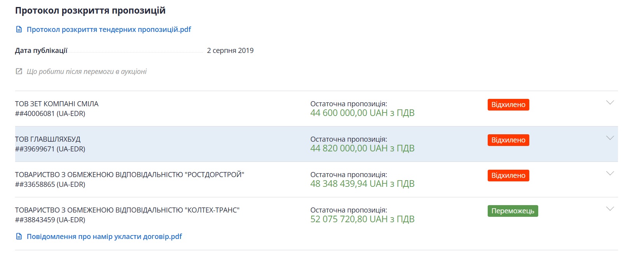The height and width of the screenshot is (260, 644).
Task: Open Повідомлення про намір укласти договір.pdf
Action: coord(104,236)
